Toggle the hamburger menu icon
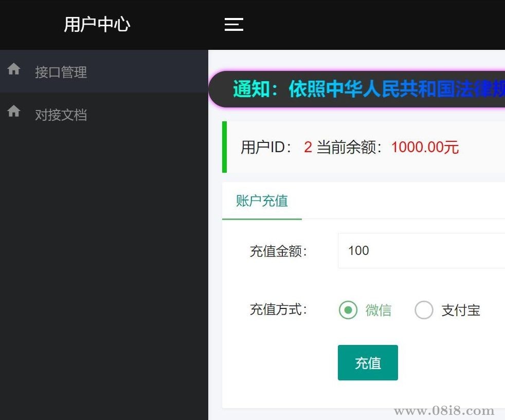The image size is (505, 420). click(234, 25)
